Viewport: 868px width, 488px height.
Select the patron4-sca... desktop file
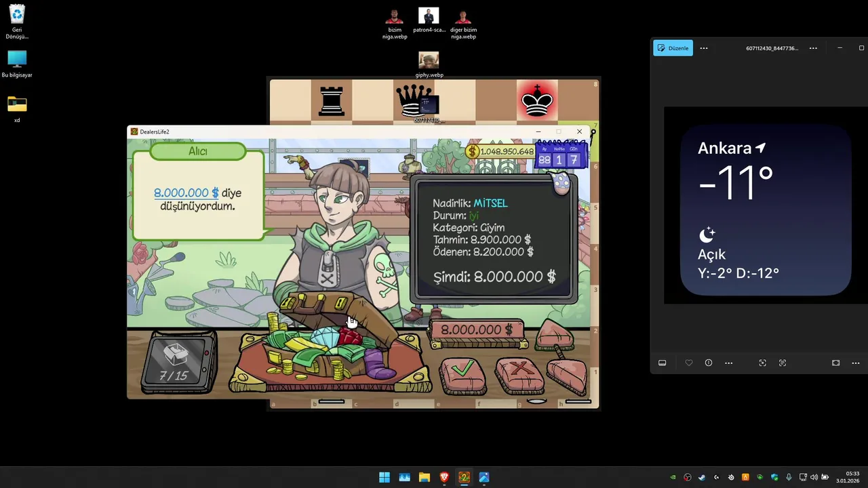tap(429, 20)
